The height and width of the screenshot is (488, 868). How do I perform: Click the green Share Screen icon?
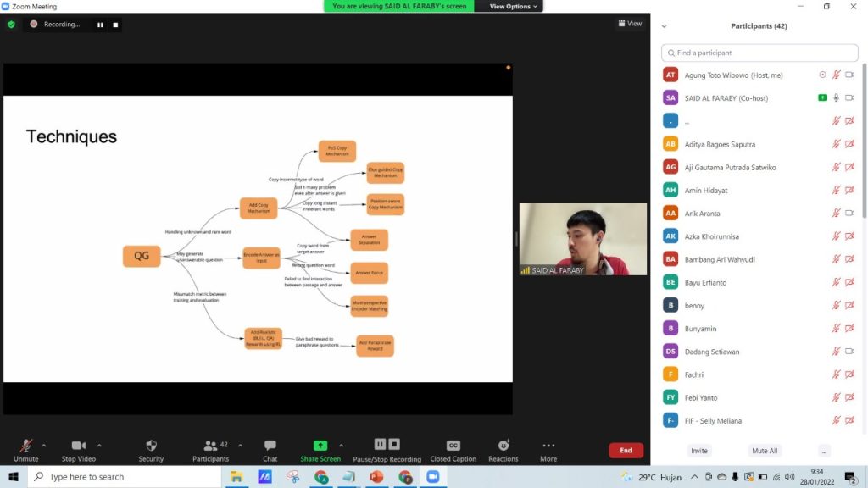coord(320,446)
